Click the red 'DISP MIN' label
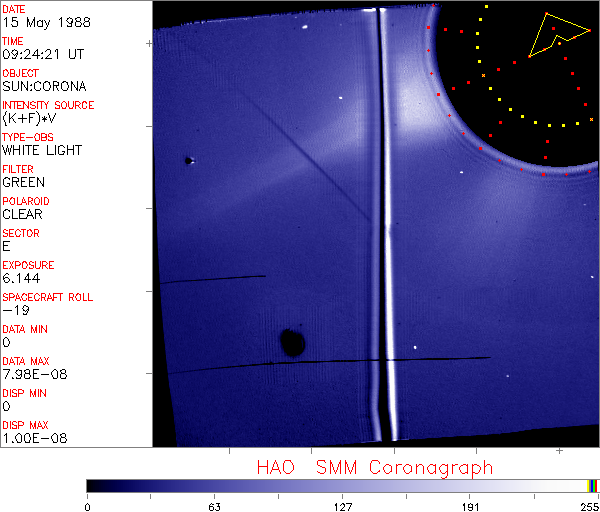 tap(24, 393)
